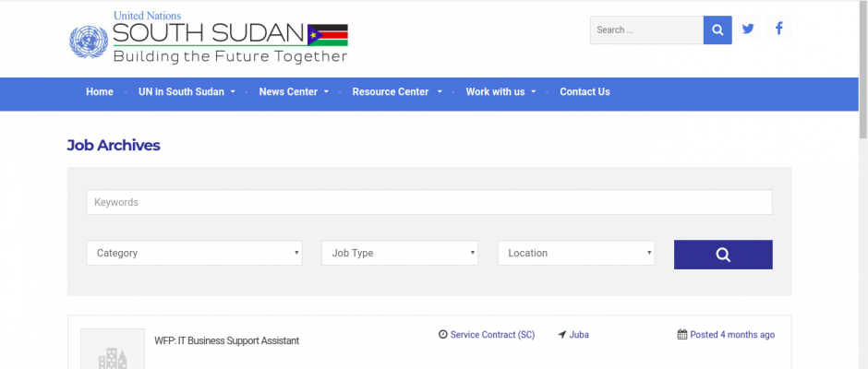
Task: Open the Twitter profile icon
Action: pos(748,29)
